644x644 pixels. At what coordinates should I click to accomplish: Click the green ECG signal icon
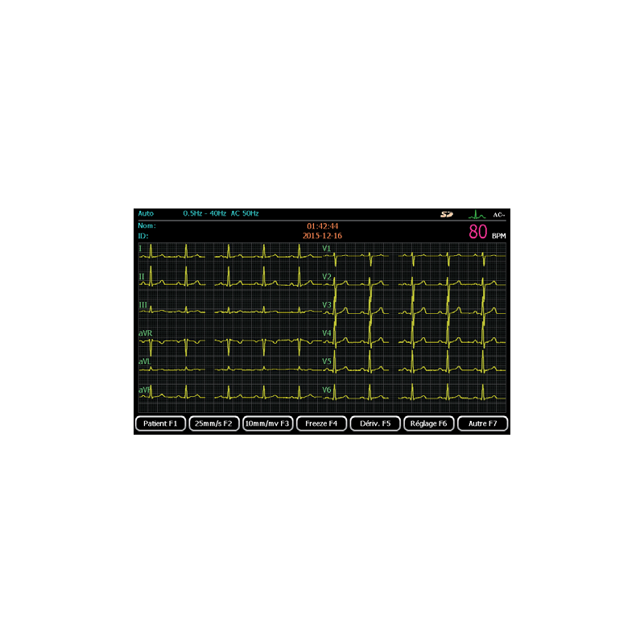(477, 214)
